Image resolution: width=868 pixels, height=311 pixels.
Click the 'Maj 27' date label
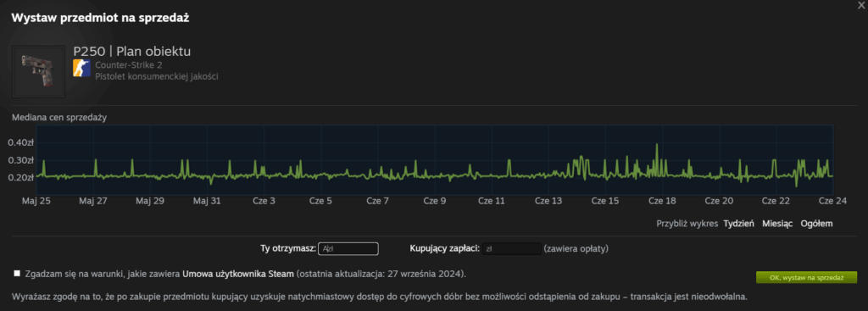pyautogui.click(x=93, y=201)
